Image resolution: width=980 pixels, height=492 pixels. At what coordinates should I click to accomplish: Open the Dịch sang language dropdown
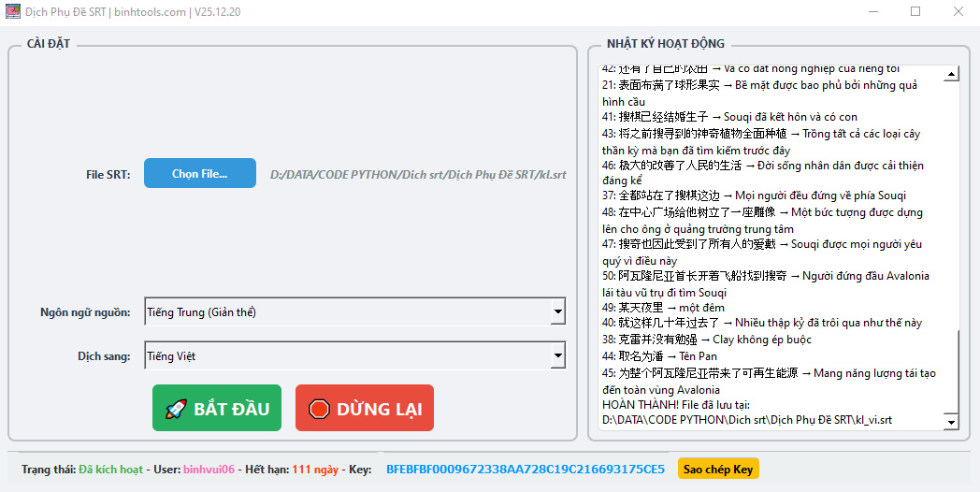[x=558, y=356]
